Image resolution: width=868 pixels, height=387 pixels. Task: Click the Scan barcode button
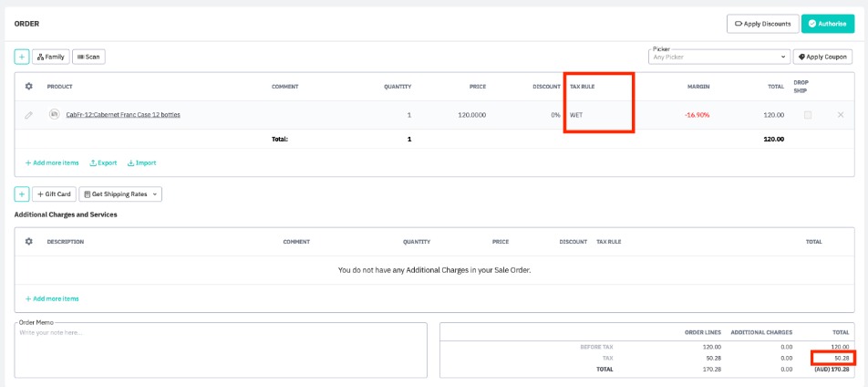pyautogui.click(x=88, y=57)
